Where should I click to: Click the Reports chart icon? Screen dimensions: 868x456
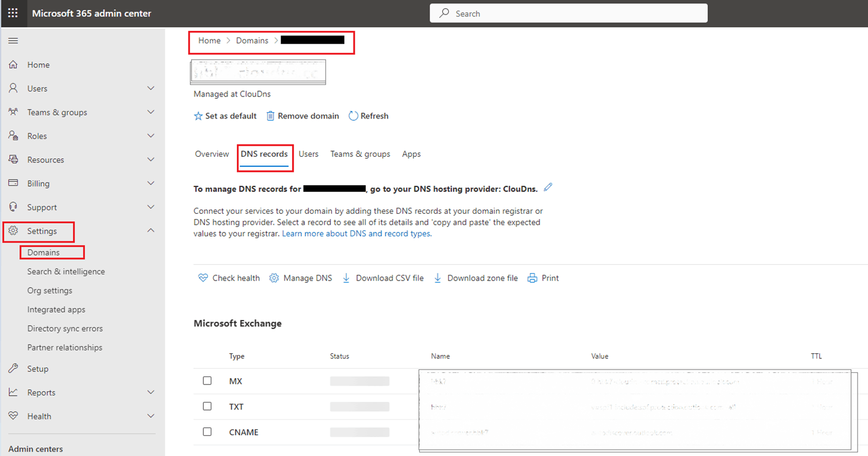13,392
